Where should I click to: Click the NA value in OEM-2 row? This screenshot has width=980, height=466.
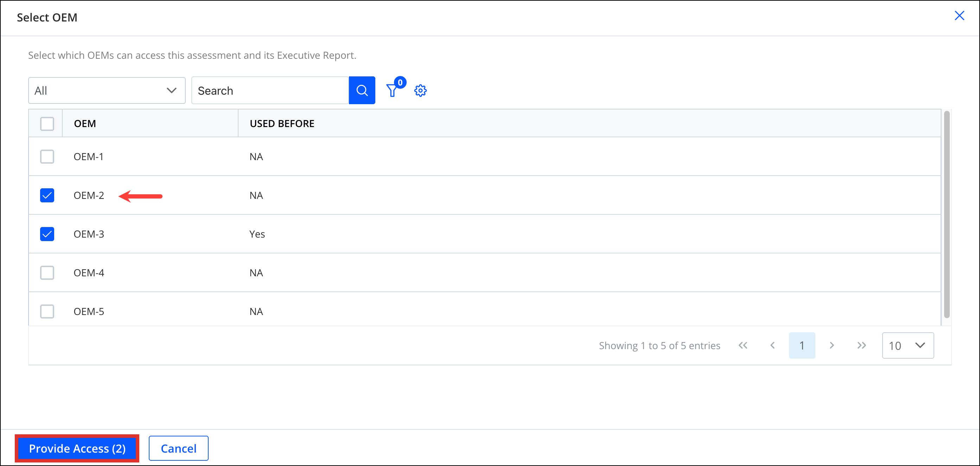256,195
